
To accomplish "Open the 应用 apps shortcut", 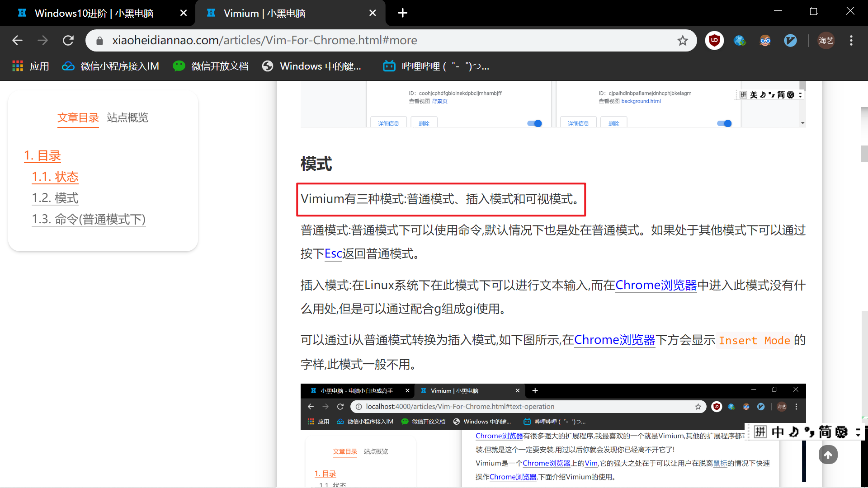I will pos(31,66).
